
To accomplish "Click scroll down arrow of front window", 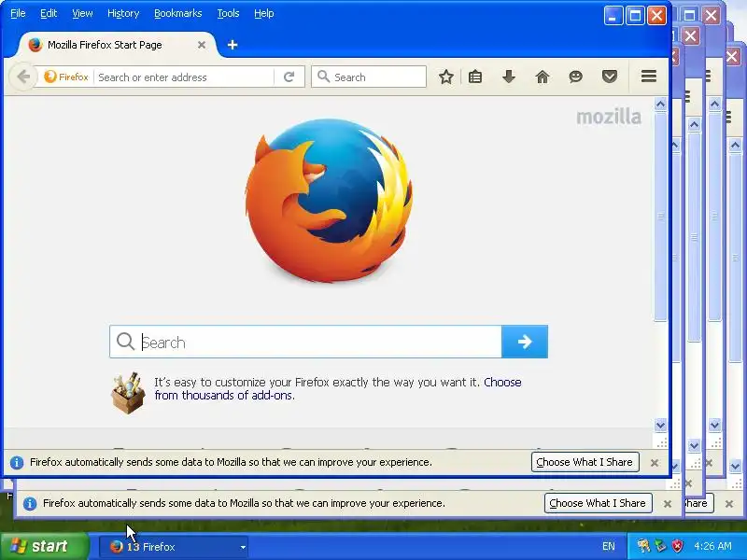I will click(660, 426).
